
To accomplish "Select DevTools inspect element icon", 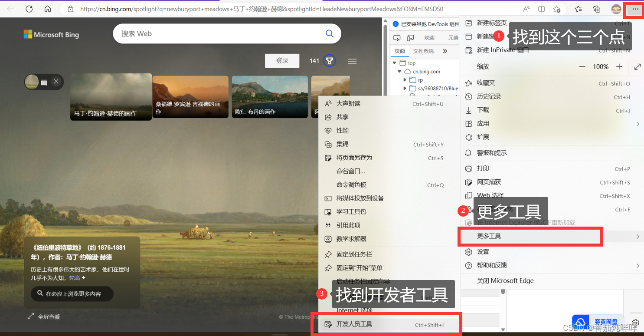I will tap(396, 38).
